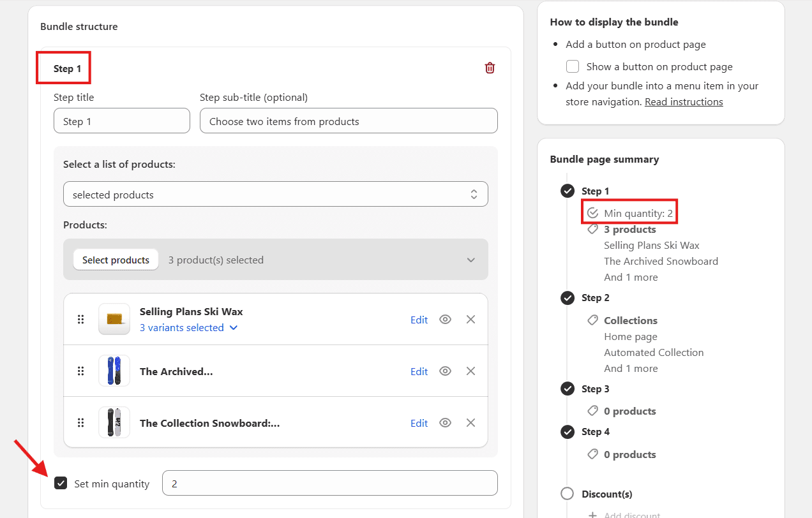Grab the drag handle for Selling Plans Ski Wax
Image resolution: width=812 pixels, height=518 pixels.
point(81,320)
